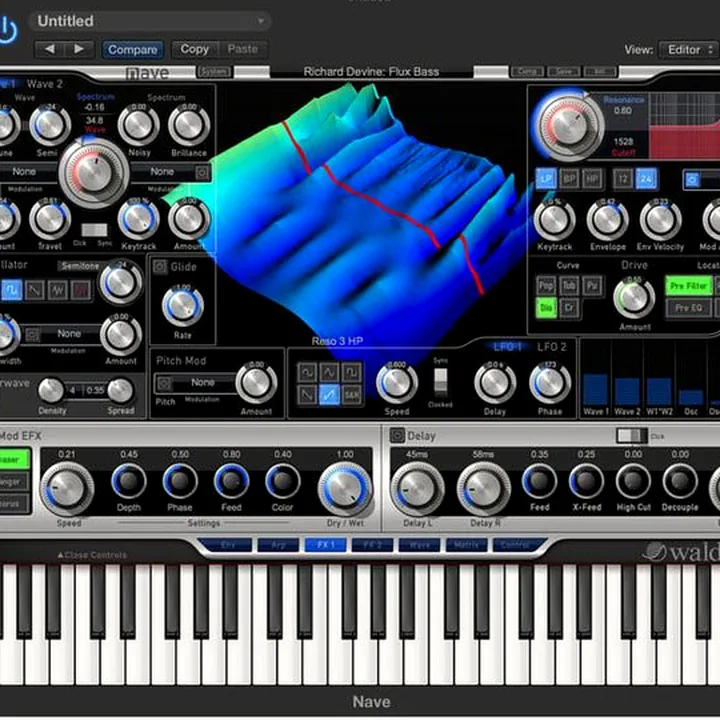This screenshot has height=720, width=720.
Task: Select oscillator pulse waveform icon
Action: pyautogui.click(x=11, y=290)
